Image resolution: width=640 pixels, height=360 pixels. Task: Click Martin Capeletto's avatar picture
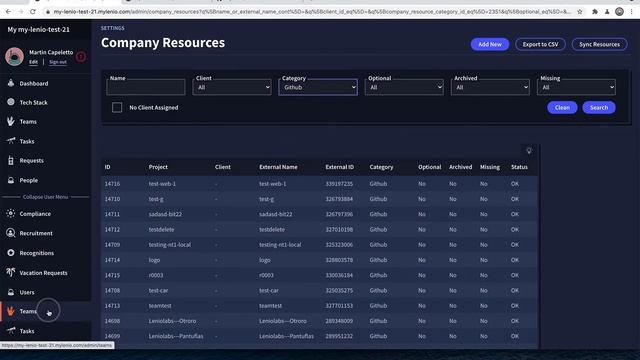coord(14,56)
